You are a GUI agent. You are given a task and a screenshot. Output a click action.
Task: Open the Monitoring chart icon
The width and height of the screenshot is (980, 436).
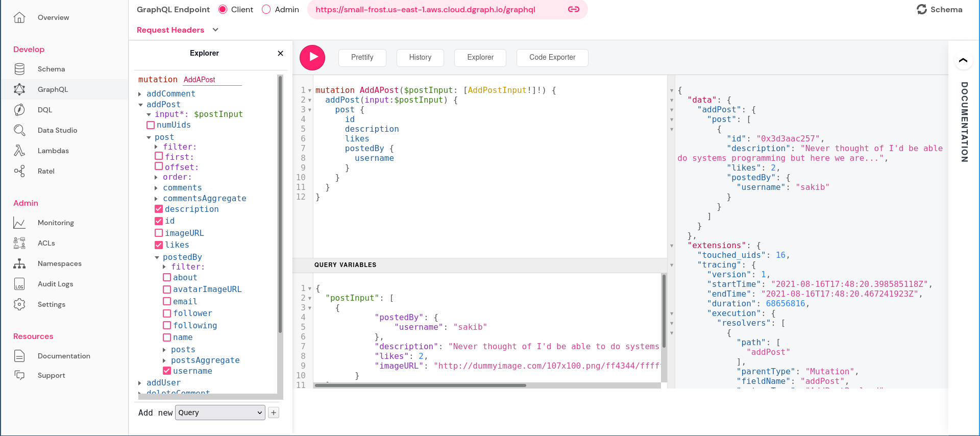(19, 223)
